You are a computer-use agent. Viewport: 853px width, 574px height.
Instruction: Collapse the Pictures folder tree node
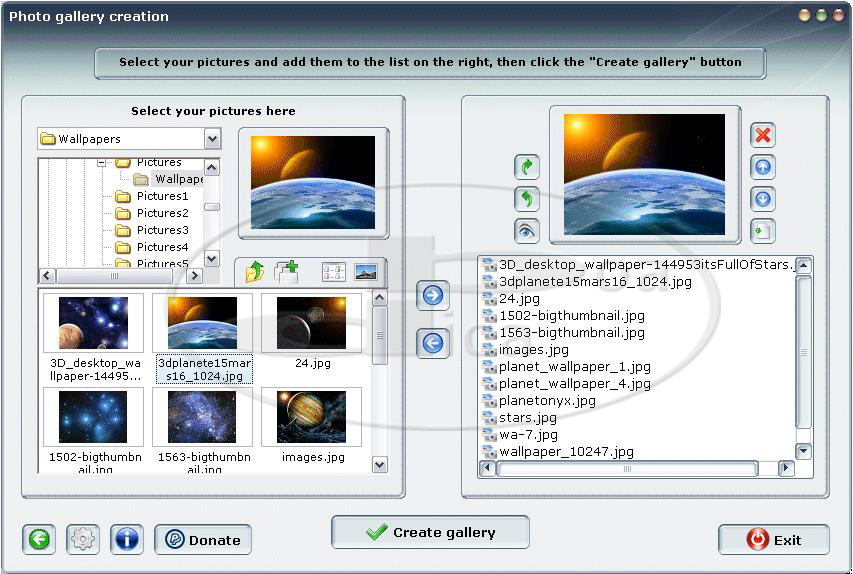[x=101, y=162]
